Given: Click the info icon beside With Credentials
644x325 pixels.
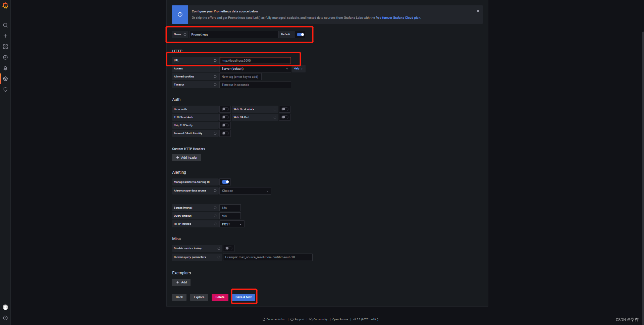Looking at the screenshot, I should click(x=275, y=109).
